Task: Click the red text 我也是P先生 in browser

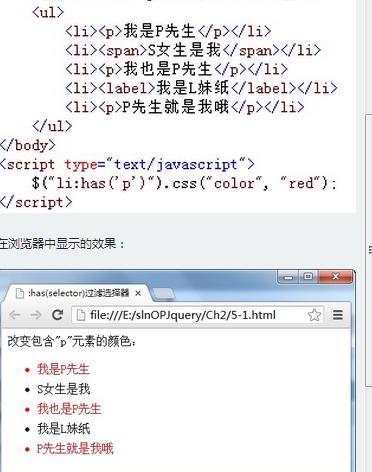Action: pos(69,409)
